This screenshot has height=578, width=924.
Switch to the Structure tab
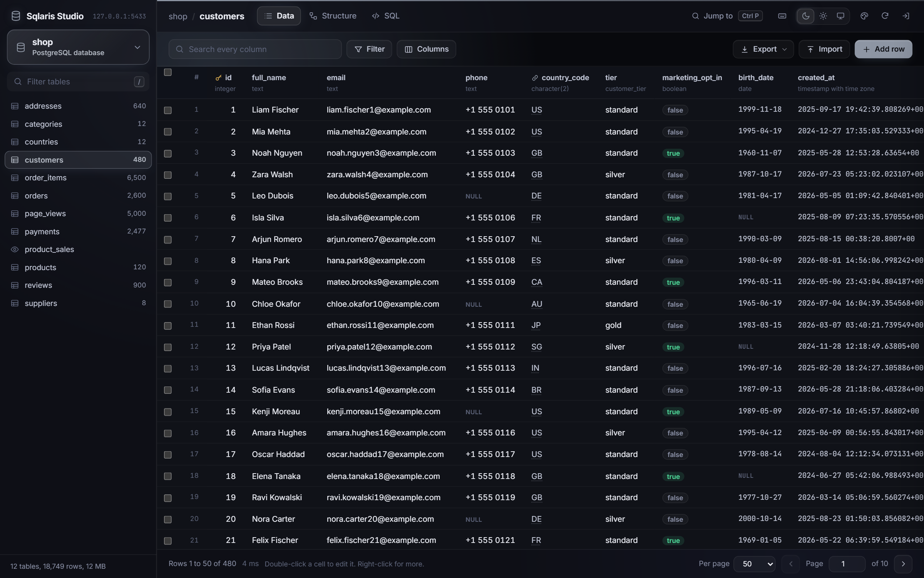(x=333, y=16)
